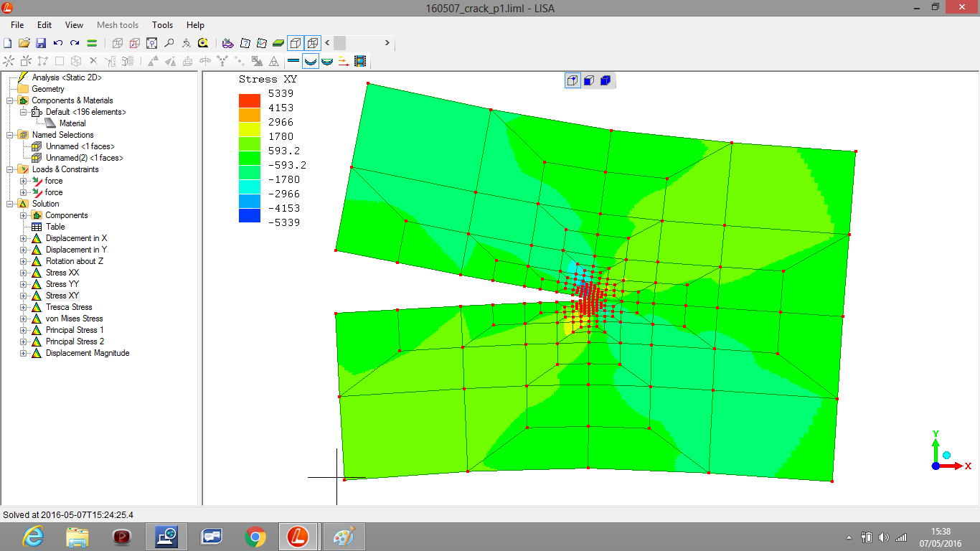Open Google Chrome from the taskbar
This screenshot has height=551, width=980.
[255, 536]
